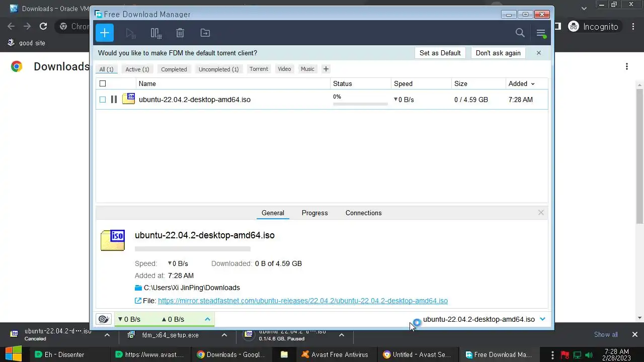Select the Music filter tag
Viewport: 644px width, 362px height.
coord(307,69)
